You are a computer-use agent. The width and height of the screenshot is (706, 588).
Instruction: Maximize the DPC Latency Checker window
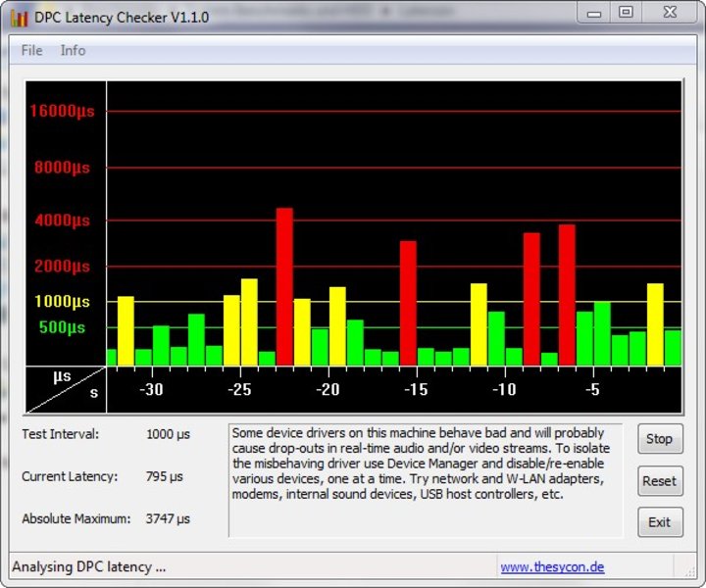click(x=626, y=13)
